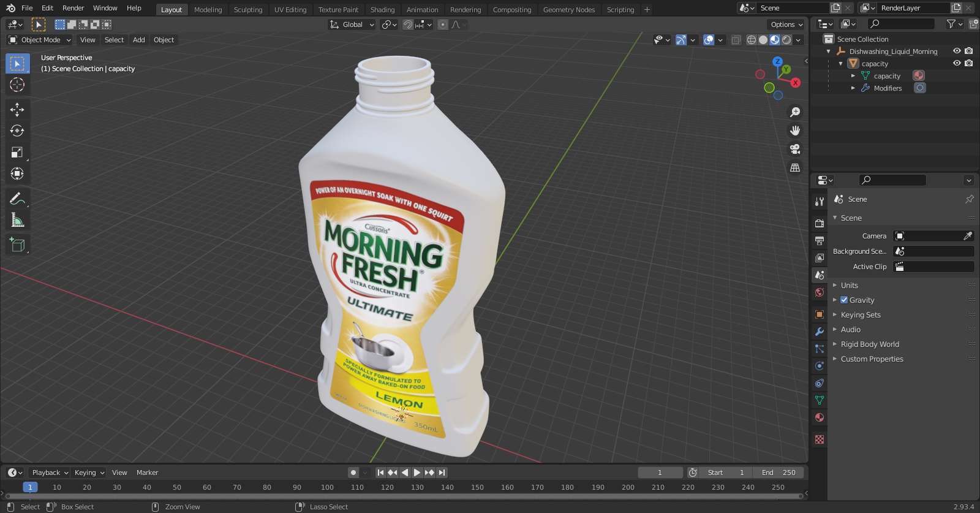Open the Tool properties tab

(x=820, y=201)
